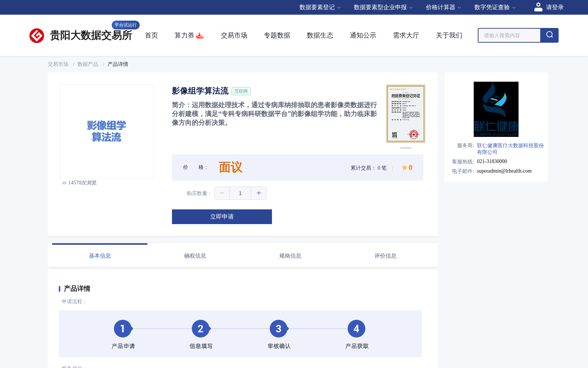The image size is (588, 368).
Task: Decrease purchase quantity with minus button
Action: tap(222, 193)
